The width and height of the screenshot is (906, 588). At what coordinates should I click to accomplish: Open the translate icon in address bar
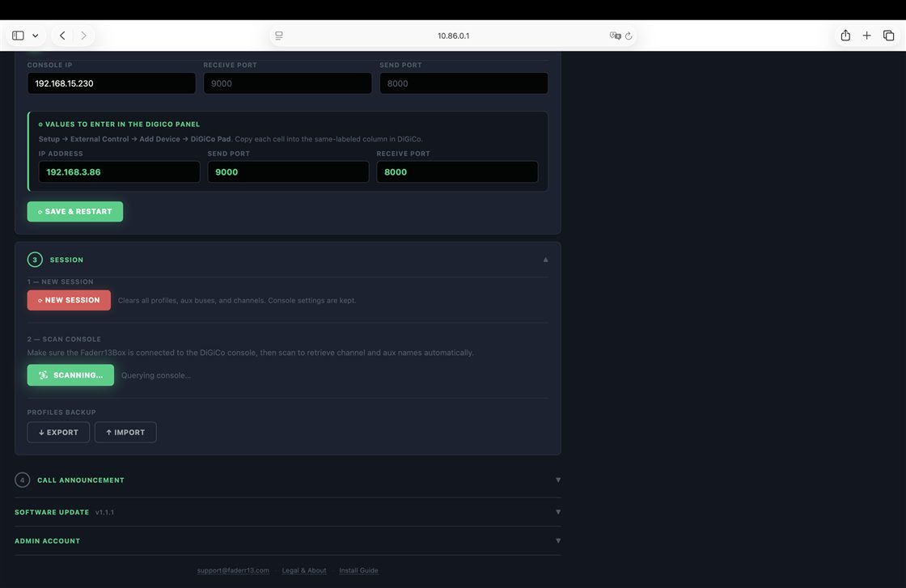point(615,36)
